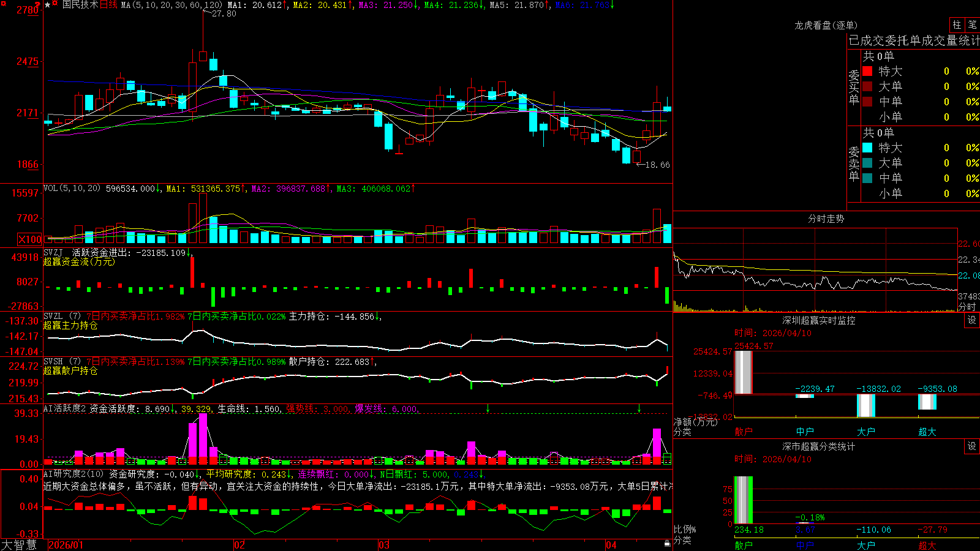The image size is (980, 551).
Task: Click the red question mark help icon
Action: pyautogui.click(x=37, y=4)
